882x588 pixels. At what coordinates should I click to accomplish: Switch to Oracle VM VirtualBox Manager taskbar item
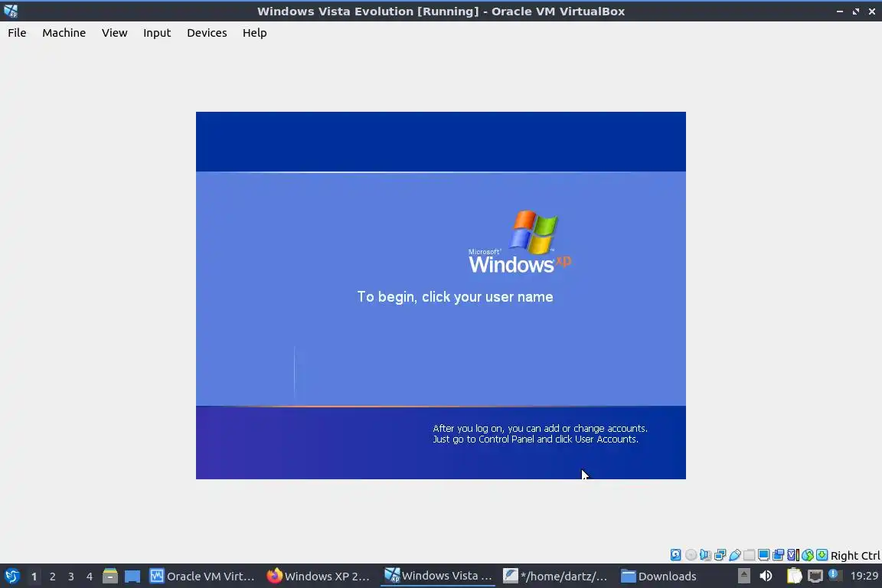pyautogui.click(x=202, y=576)
